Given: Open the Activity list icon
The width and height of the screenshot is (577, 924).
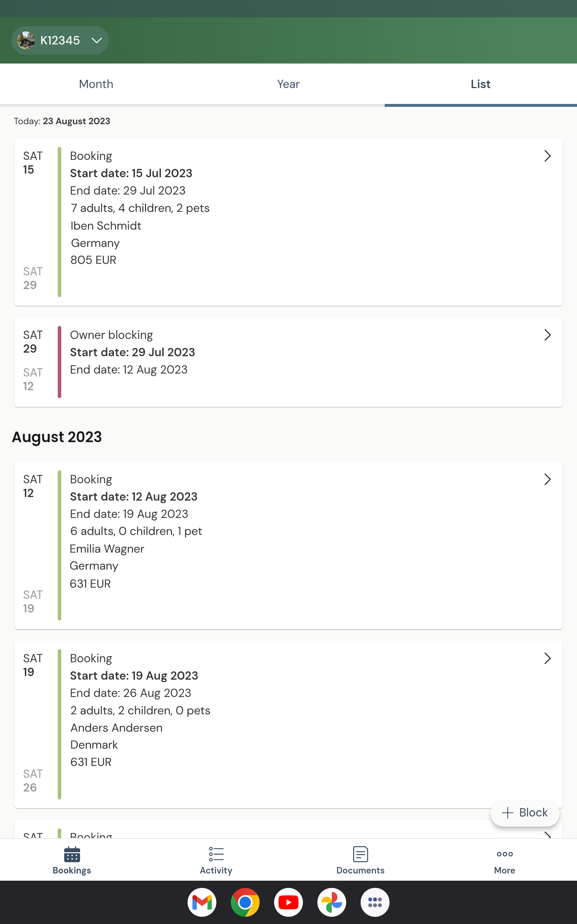Looking at the screenshot, I should tap(216, 854).
